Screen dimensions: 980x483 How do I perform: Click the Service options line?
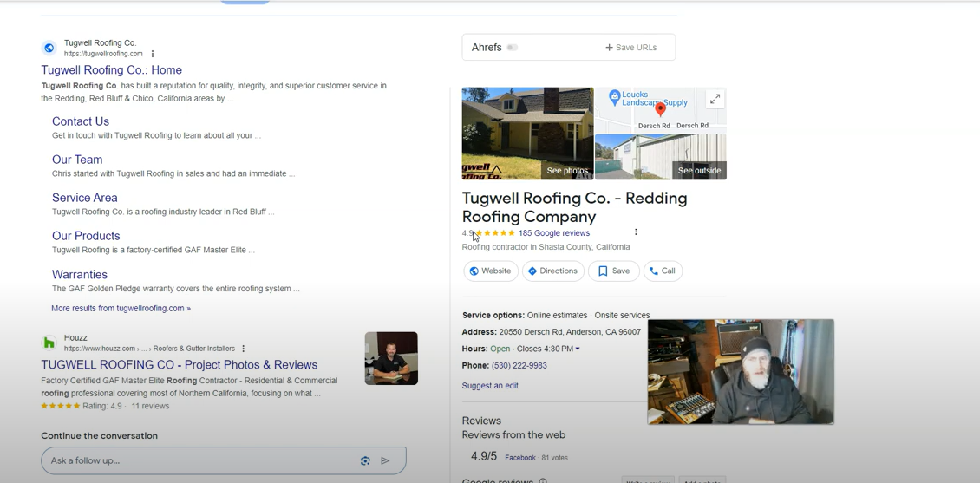(556, 316)
